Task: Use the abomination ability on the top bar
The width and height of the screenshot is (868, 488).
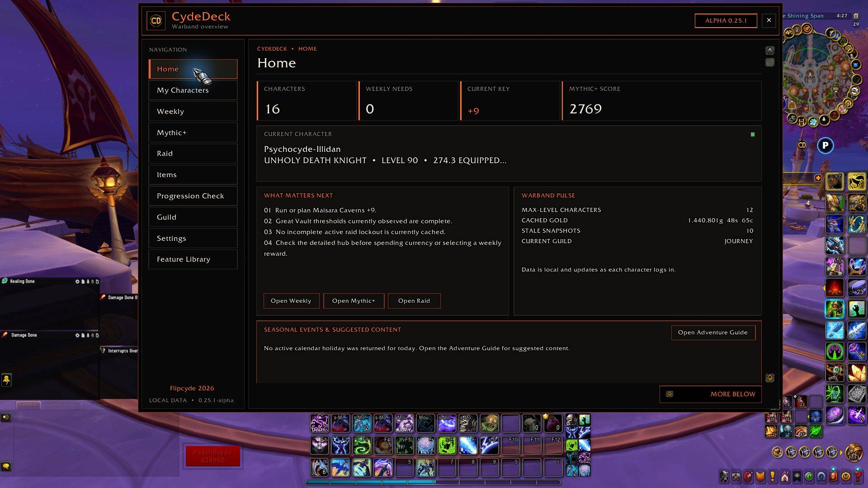Action: coord(489,423)
